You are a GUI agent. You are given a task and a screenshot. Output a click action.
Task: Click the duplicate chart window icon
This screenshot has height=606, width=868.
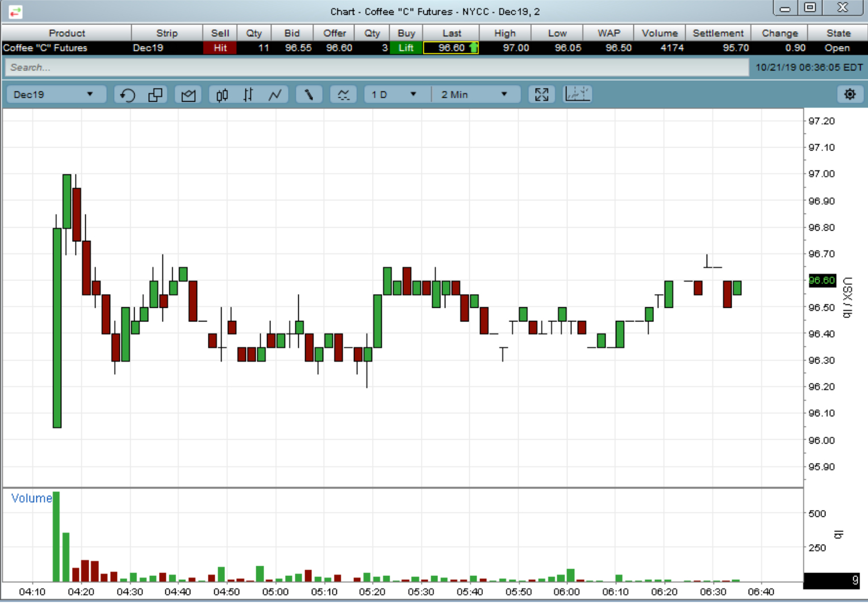(155, 95)
